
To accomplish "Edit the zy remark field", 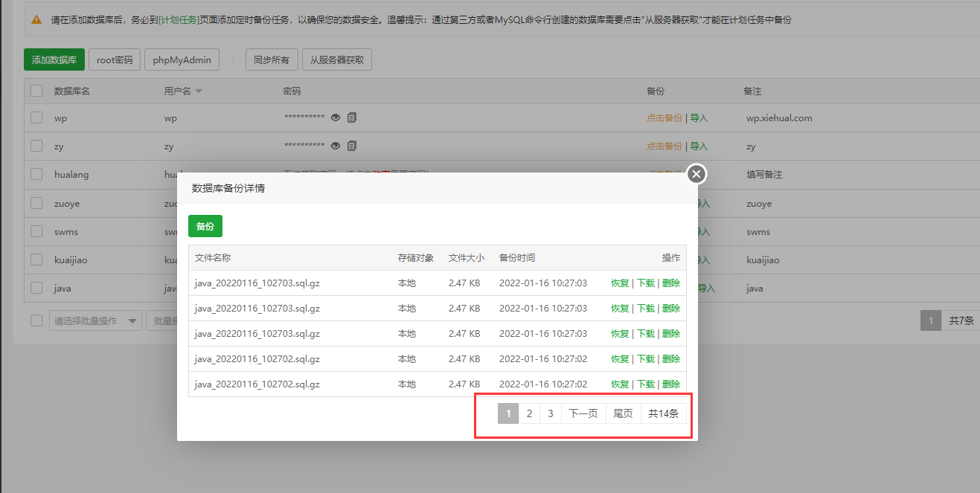I will tap(751, 146).
